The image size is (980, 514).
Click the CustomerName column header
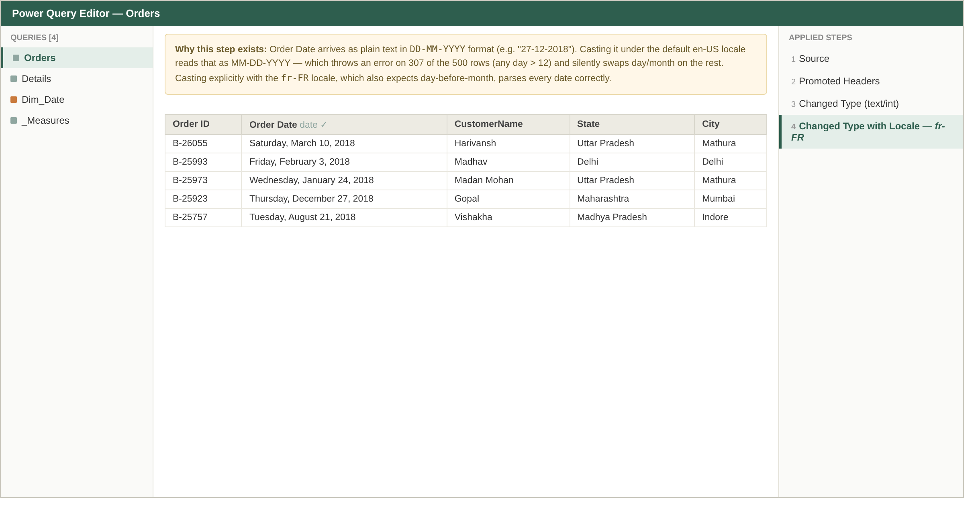(508, 124)
